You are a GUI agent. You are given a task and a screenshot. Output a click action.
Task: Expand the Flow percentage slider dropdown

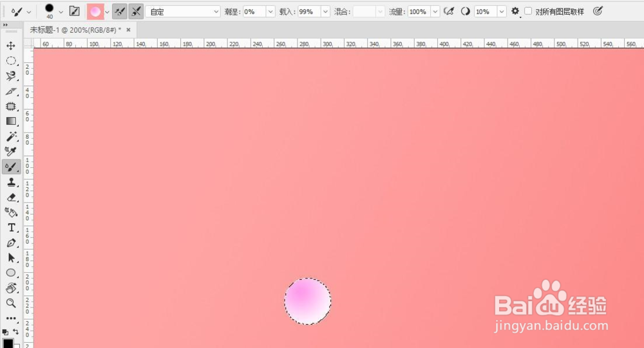[435, 12]
